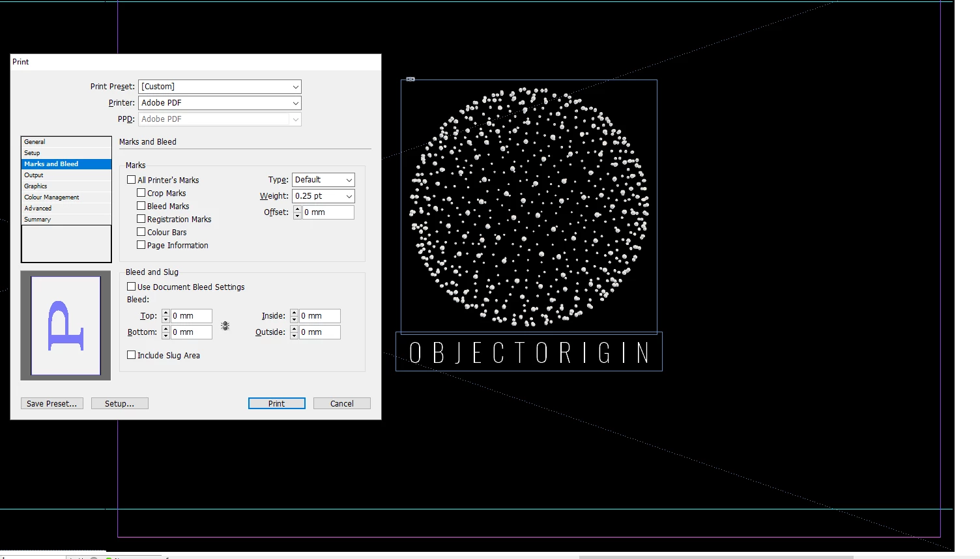The height and width of the screenshot is (559, 980).
Task: Select the OBJECTORIGIN text frame on canvas
Action: point(529,352)
